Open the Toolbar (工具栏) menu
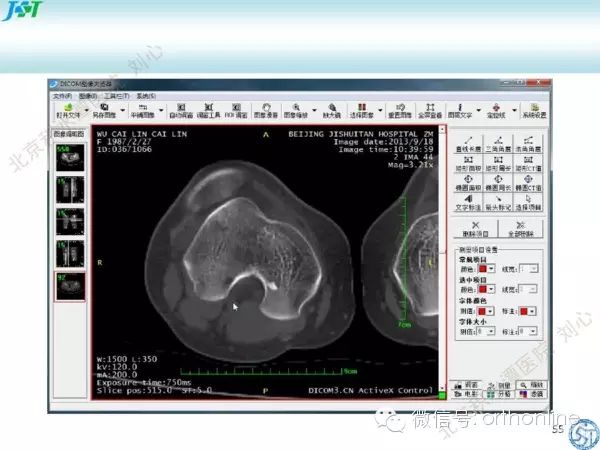This screenshot has width=600, height=450. 117,96
